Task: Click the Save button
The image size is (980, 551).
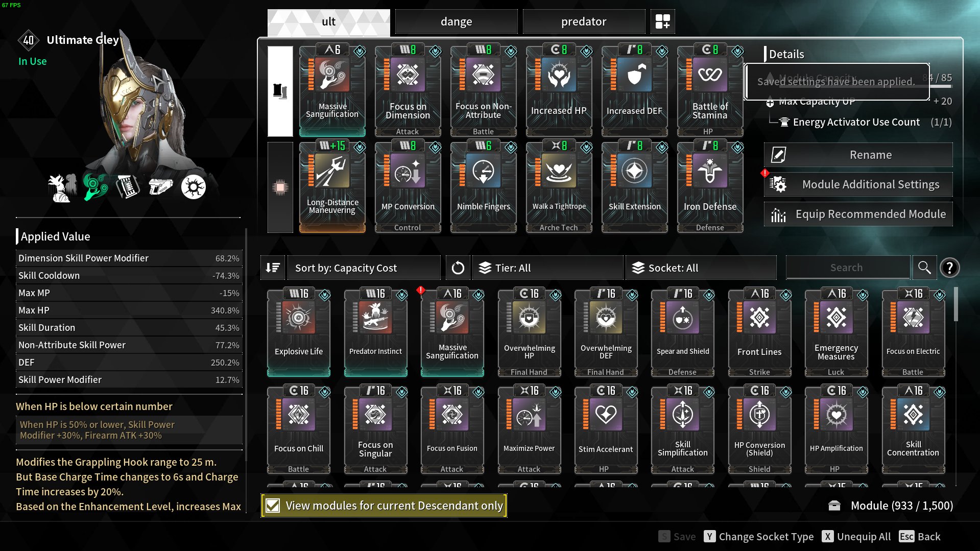Action: click(677, 536)
